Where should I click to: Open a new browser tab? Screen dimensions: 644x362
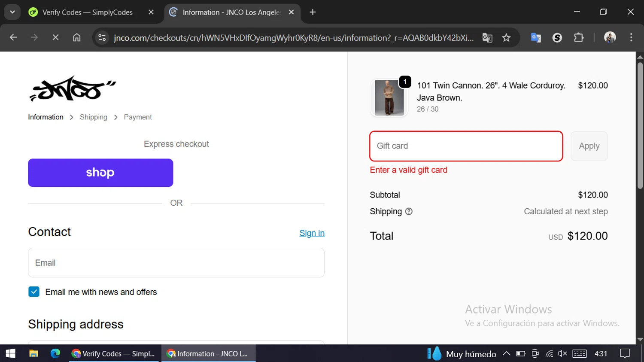click(x=313, y=12)
